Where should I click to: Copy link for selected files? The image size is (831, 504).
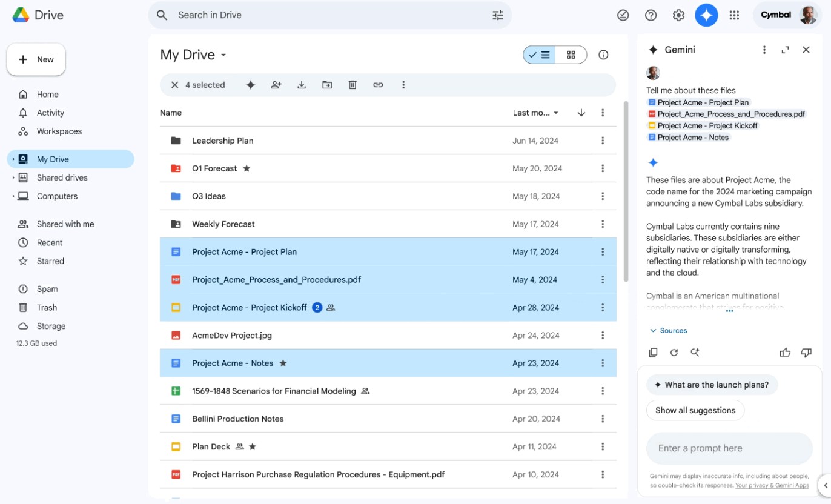[x=378, y=85]
